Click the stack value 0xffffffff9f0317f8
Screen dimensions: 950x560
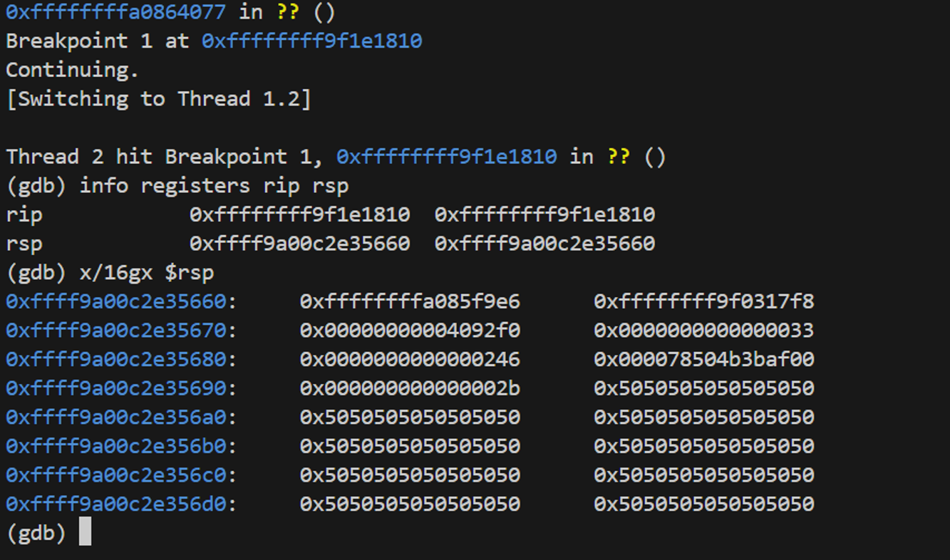[704, 301]
